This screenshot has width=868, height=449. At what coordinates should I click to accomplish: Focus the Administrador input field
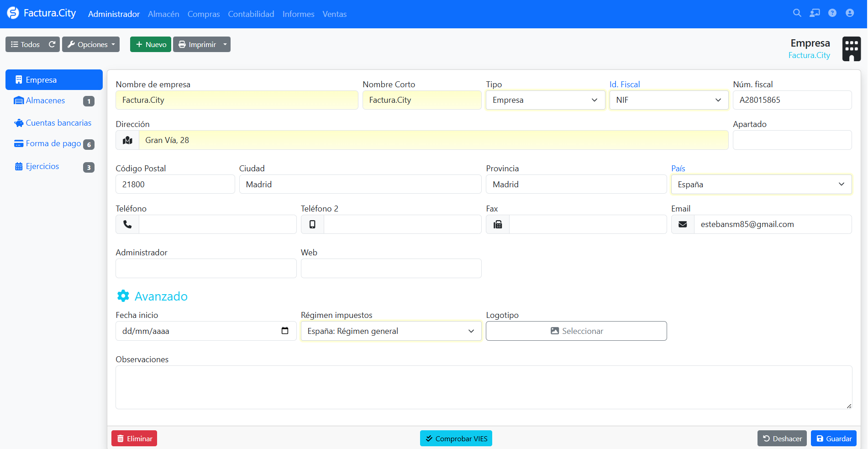coord(206,269)
